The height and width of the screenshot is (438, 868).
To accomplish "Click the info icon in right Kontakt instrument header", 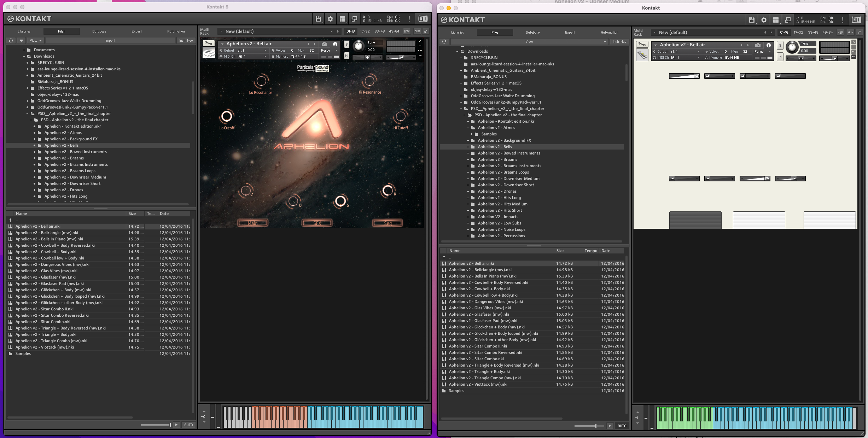I will [x=769, y=45].
